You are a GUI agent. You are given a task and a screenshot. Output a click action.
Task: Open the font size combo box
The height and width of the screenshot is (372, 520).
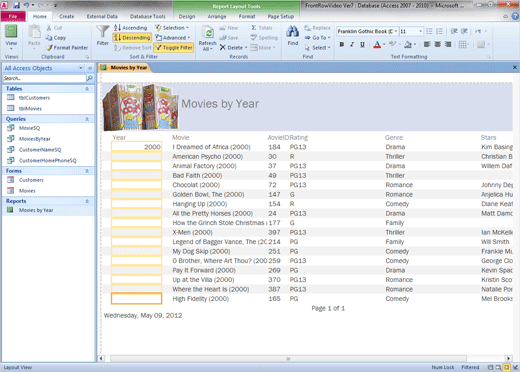click(411, 31)
